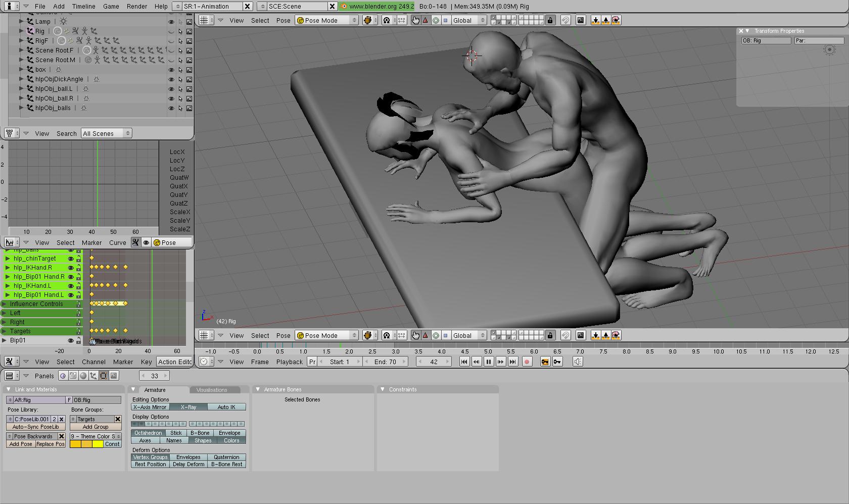
Task: Click the bright yellow theme color swatch
Action: coord(98,444)
